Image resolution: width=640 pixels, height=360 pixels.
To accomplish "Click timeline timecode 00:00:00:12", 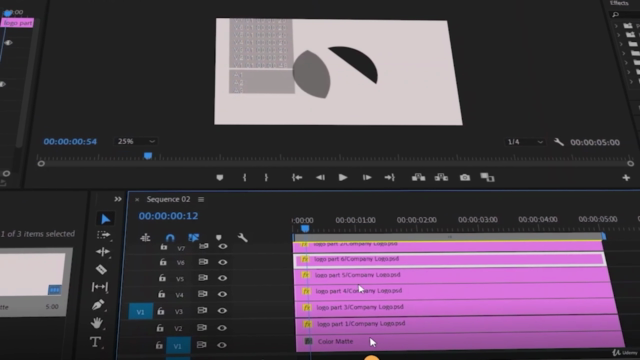I will [168, 216].
